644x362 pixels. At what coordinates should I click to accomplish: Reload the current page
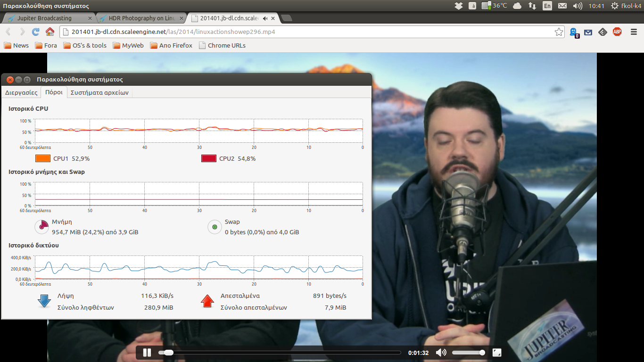point(35,32)
